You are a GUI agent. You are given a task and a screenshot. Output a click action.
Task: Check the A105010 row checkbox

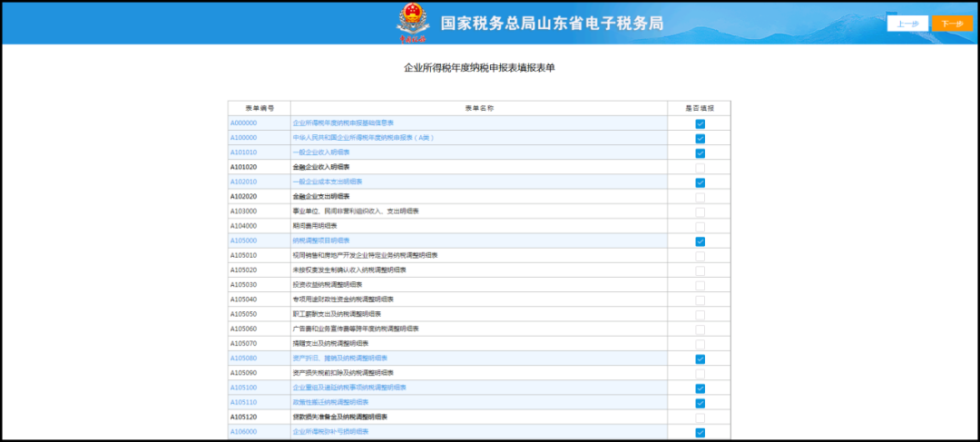click(x=700, y=256)
